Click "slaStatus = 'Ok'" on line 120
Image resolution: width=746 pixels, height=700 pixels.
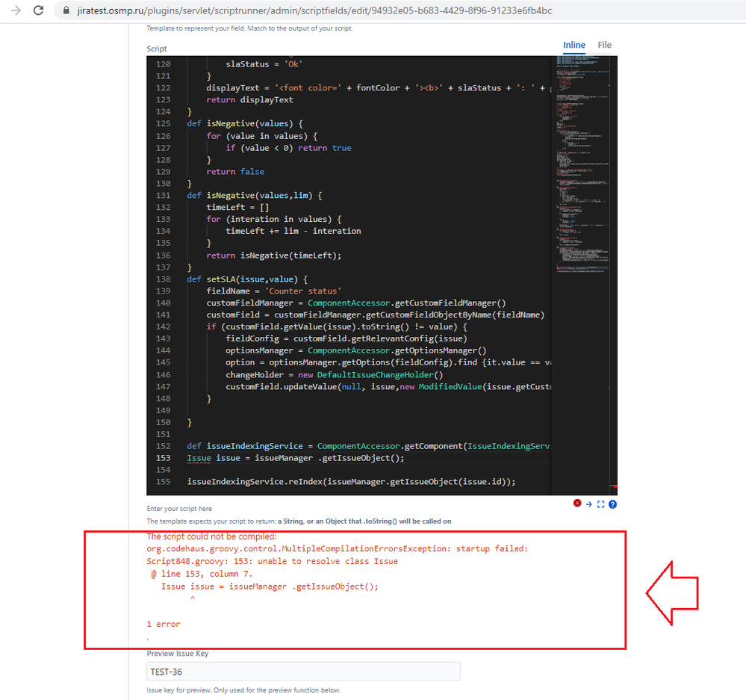(264, 64)
